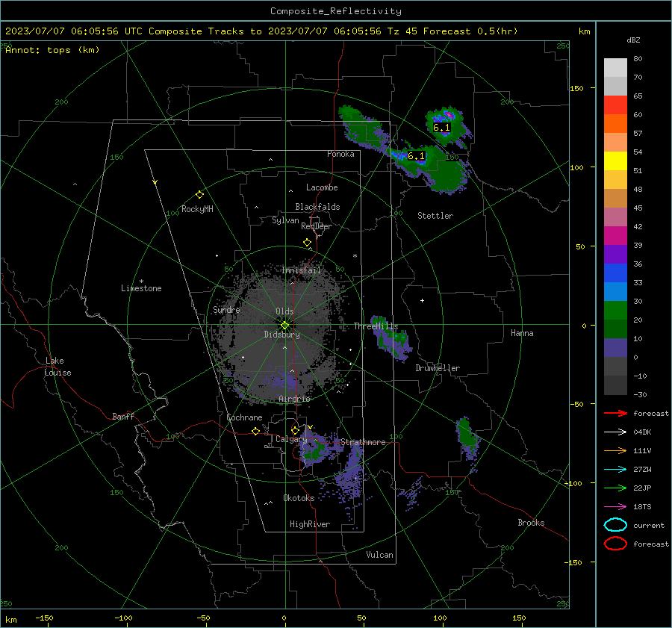
Task: Select the ThreeHills label
Action: (x=376, y=326)
